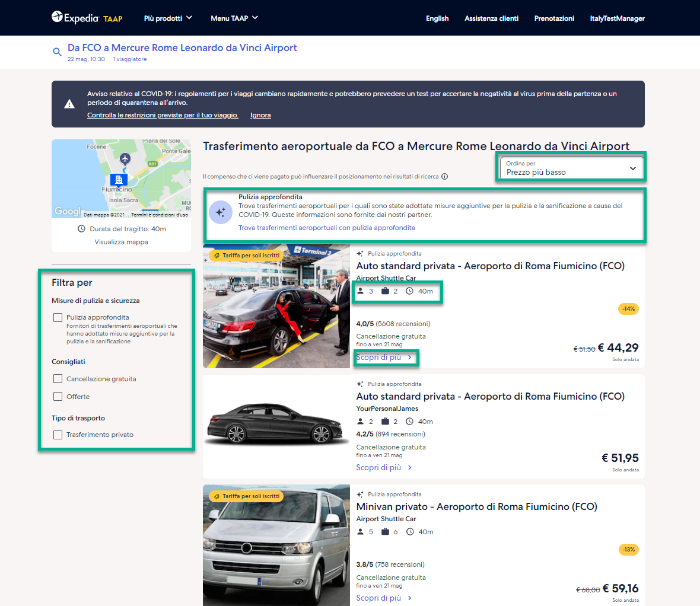Open the Ordina per sorting dropdown
The image size is (700, 606).
coord(571,168)
